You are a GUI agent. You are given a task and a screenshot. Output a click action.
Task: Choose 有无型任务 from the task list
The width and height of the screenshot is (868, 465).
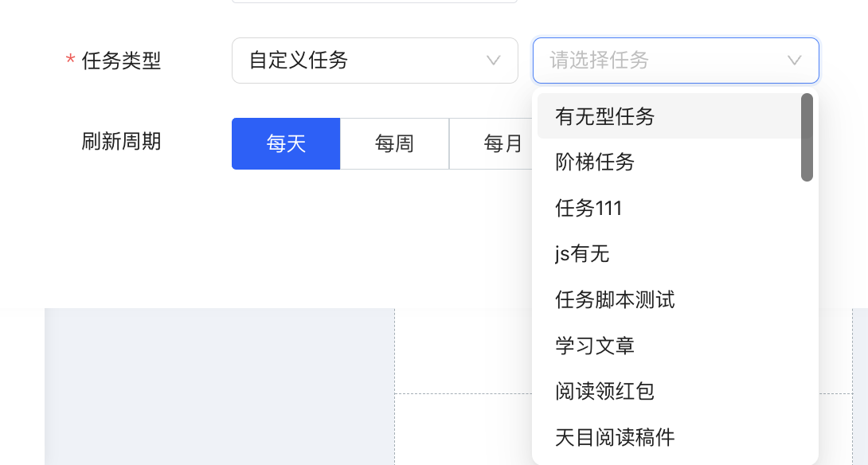coord(605,117)
